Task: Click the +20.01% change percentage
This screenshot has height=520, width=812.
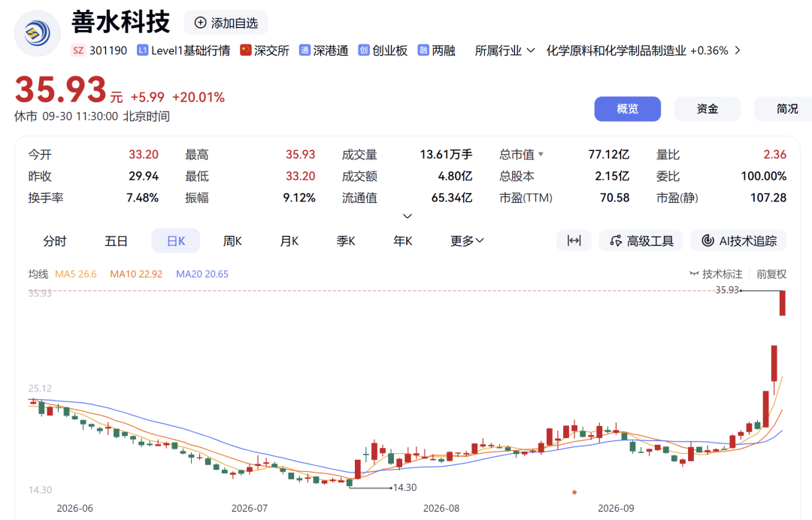Action: [x=198, y=97]
